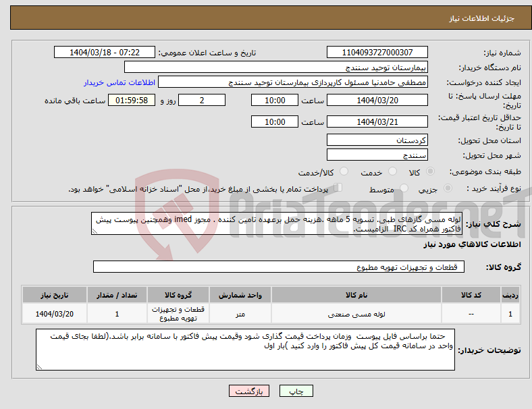Select the کالا/خدمت radio button
The image size is (532, 409).
click(344, 171)
